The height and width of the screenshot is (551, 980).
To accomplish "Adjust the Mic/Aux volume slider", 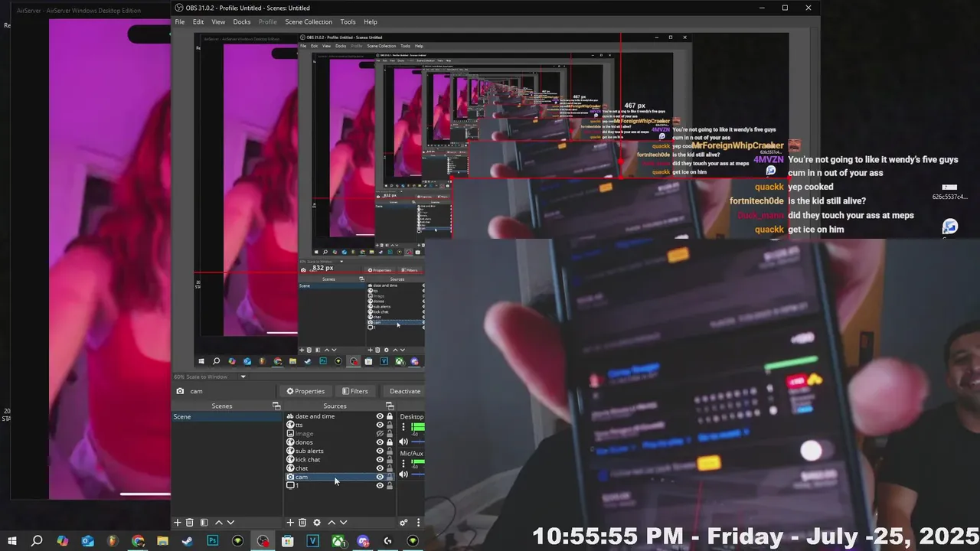I will click(418, 474).
